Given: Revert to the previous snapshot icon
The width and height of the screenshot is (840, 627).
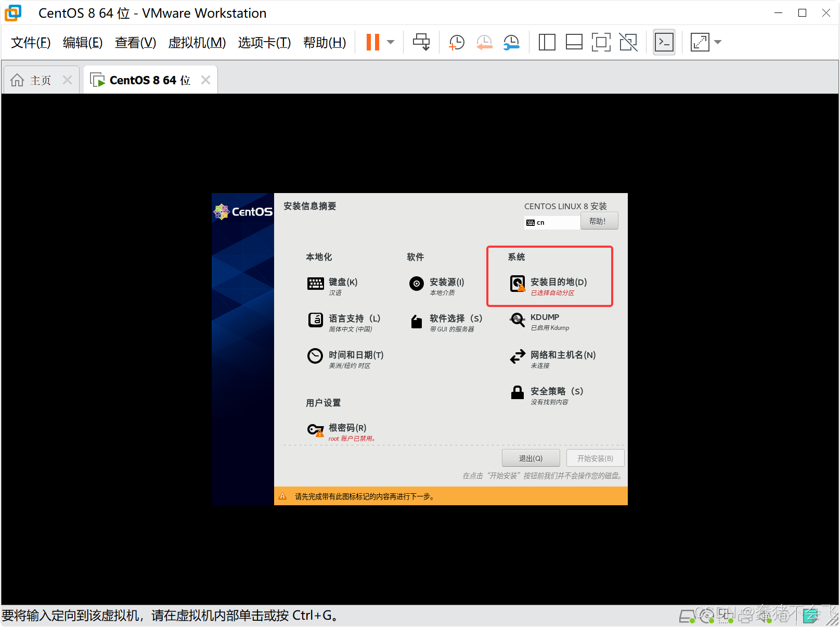Looking at the screenshot, I should point(484,42).
